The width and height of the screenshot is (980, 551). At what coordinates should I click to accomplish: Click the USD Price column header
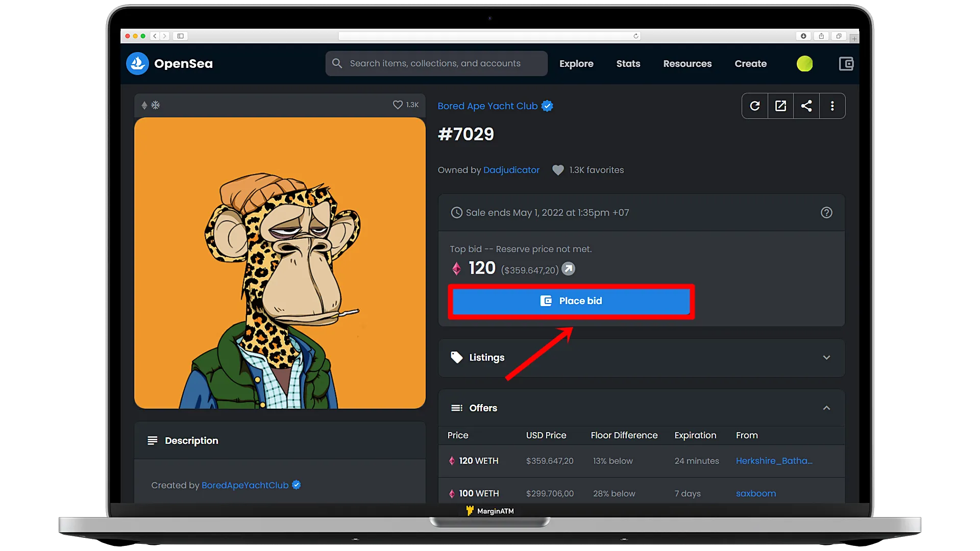tap(546, 435)
